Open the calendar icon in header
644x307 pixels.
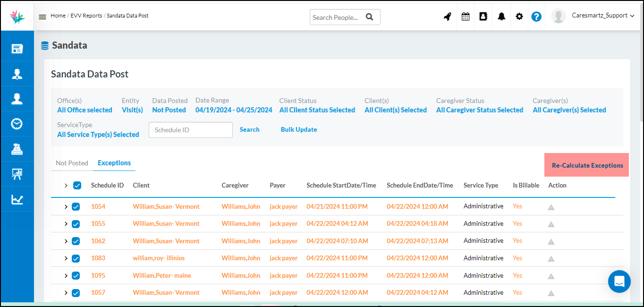coord(466,17)
